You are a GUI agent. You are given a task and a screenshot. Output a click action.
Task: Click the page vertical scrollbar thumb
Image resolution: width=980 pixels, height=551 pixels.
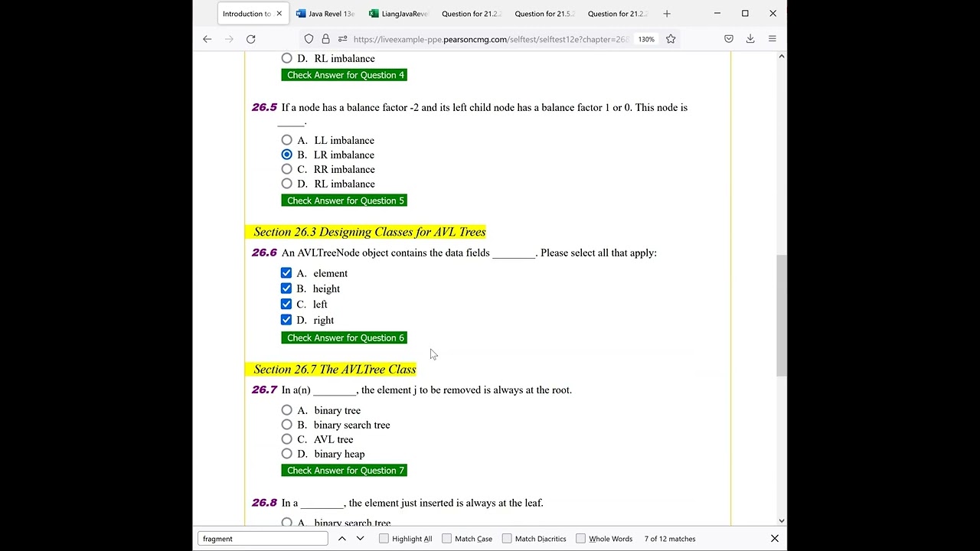781,315
